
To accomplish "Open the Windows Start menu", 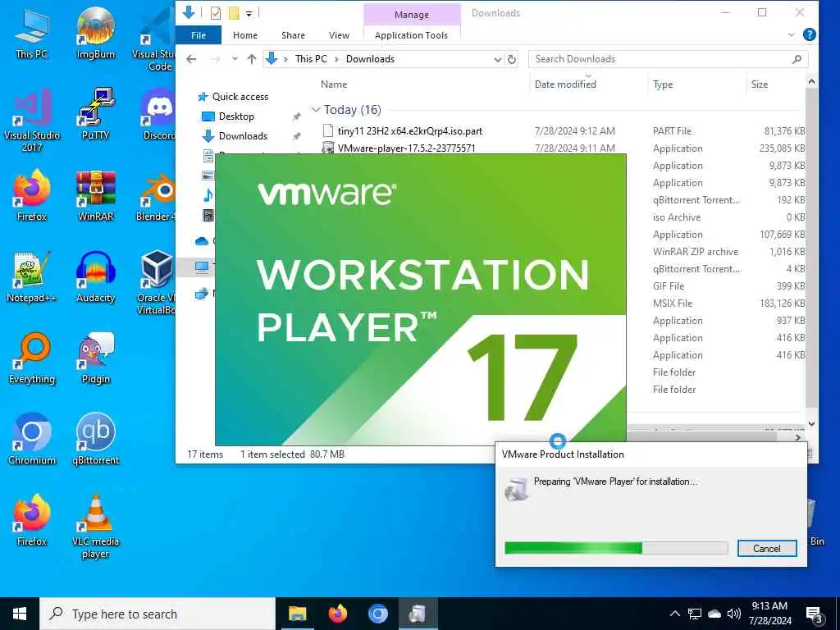I will point(20,614).
